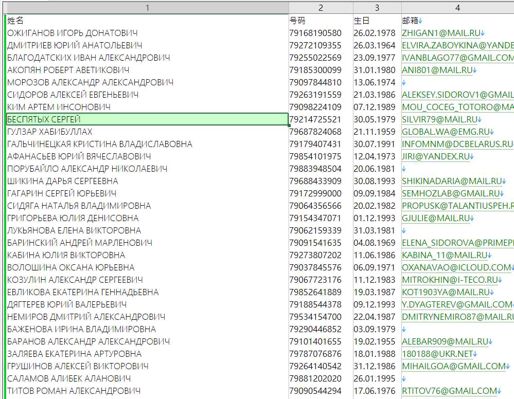Select the name cell ОЖИГАНОВ ИГОРЬ ДОНАТОВИЧ
The height and width of the screenshot is (399, 514).
[x=72, y=33]
